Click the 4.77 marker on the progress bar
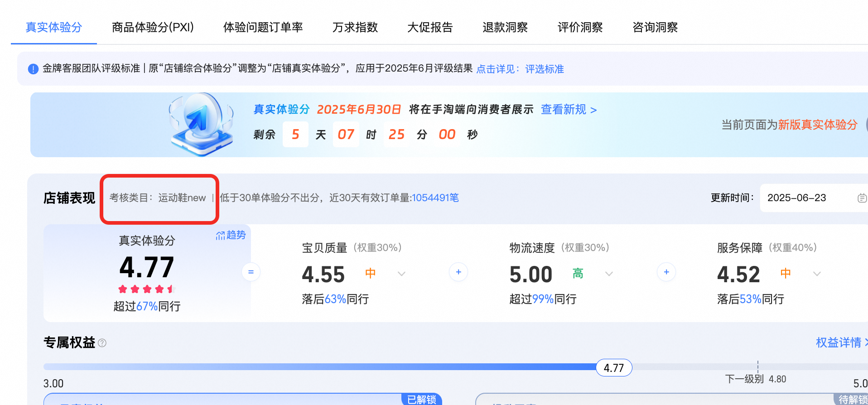Viewport: 868px width, 405px height. 614,368
